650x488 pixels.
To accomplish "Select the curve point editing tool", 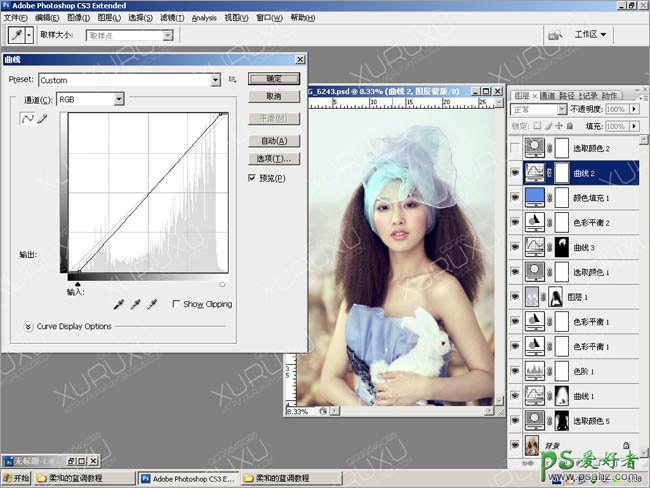I will (x=27, y=119).
